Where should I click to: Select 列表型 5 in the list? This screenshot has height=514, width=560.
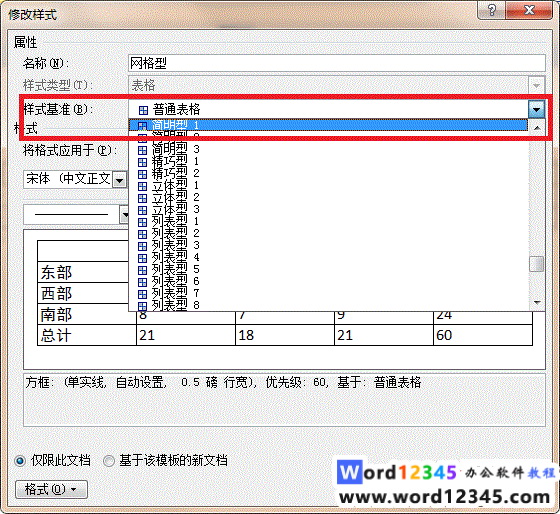click(x=328, y=269)
